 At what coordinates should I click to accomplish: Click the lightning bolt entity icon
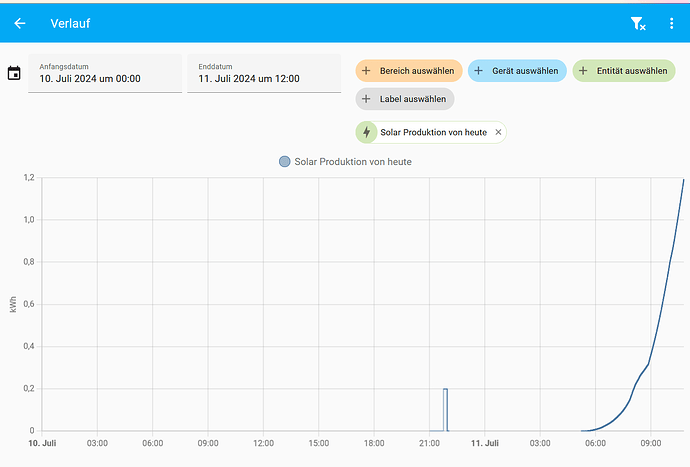[366, 132]
